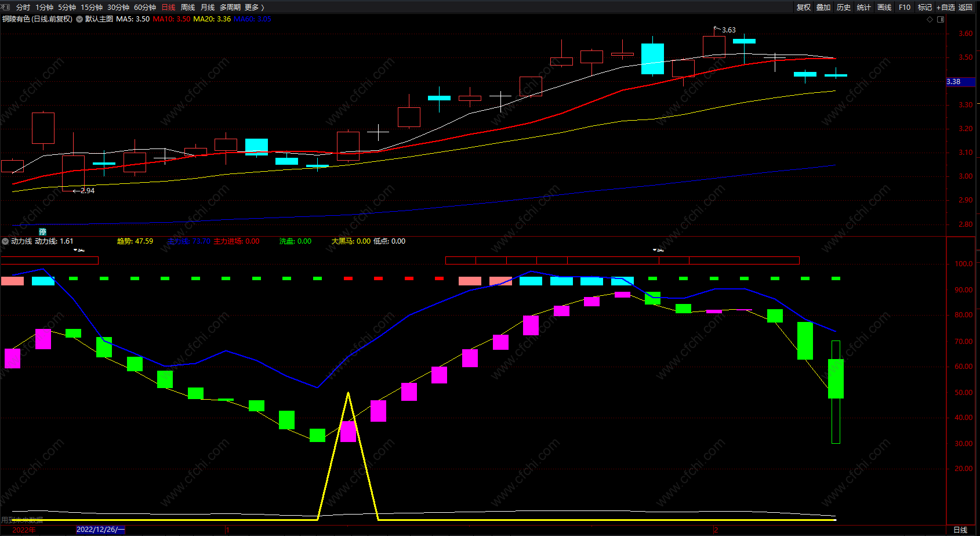
Task: Activate 画线 drawing tools
Action: click(x=884, y=8)
